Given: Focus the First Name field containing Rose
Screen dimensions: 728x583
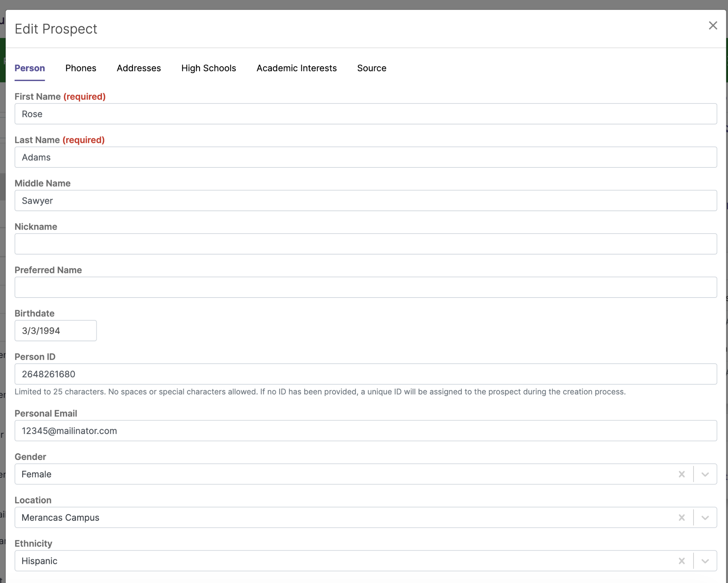Looking at the screenshot, I should 365,114.
